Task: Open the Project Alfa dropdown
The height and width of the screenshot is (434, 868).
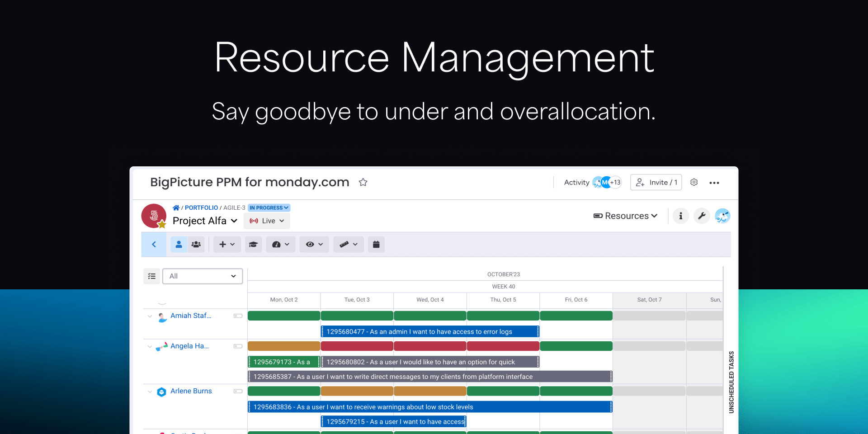Action: tap(205, 221)
